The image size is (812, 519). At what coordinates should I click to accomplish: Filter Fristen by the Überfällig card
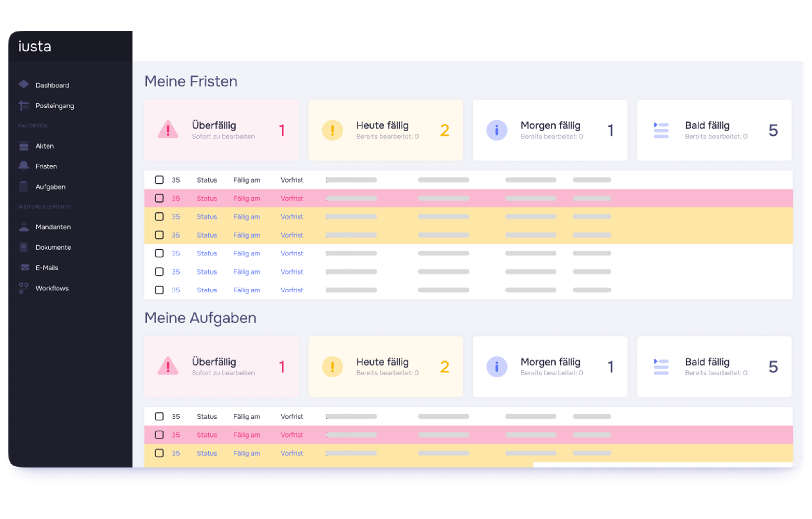click(x=221, y=130)
